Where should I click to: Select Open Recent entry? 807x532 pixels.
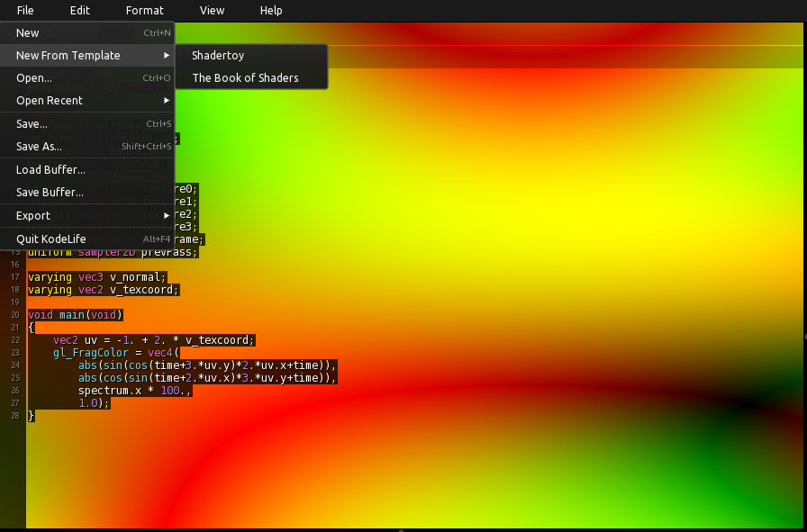(87, 100)
